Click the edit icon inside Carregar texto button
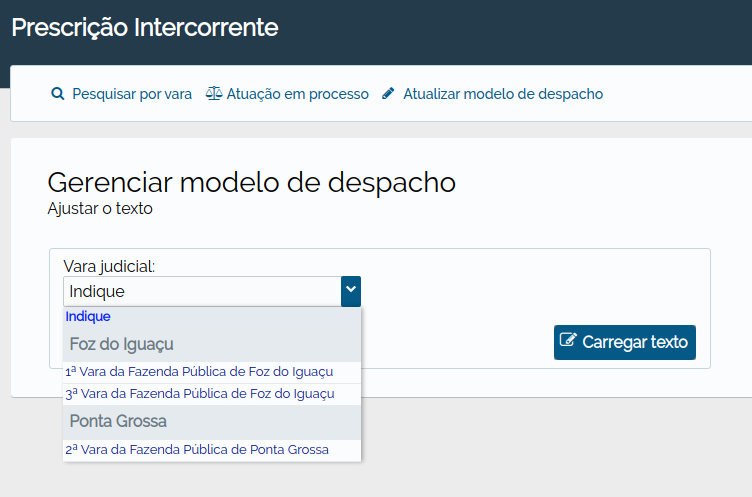This screenshot has width=752, height=497. click(568, 340)
